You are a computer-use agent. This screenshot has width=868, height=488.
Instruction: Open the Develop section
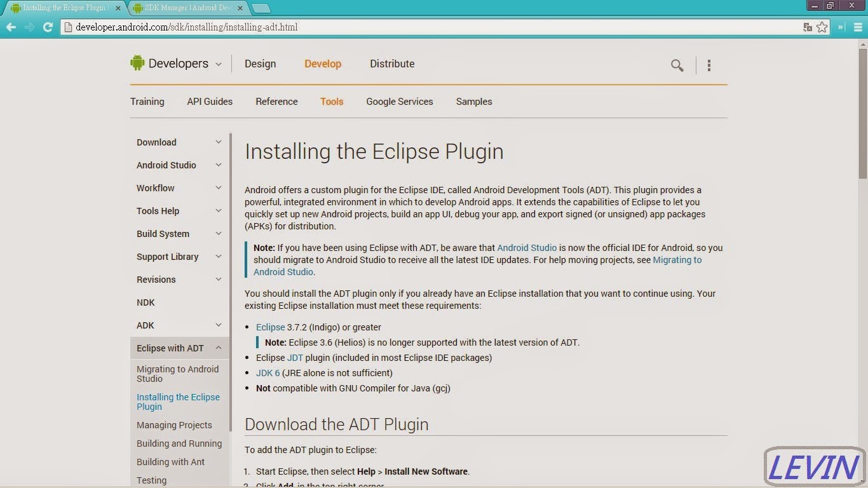tap(323, 64)
